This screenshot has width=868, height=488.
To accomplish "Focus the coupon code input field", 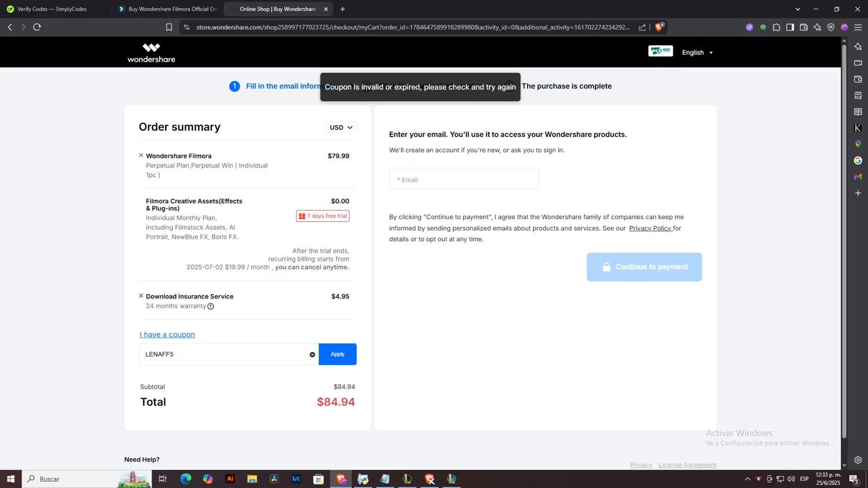I will [229, 354].
